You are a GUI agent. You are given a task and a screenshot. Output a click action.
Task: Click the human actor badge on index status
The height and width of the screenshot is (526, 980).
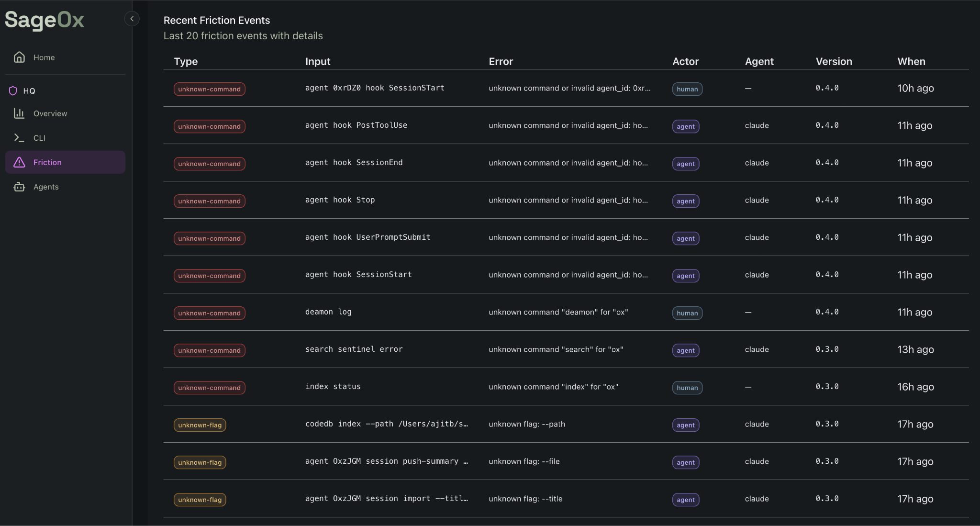click(x=687, y=388)
